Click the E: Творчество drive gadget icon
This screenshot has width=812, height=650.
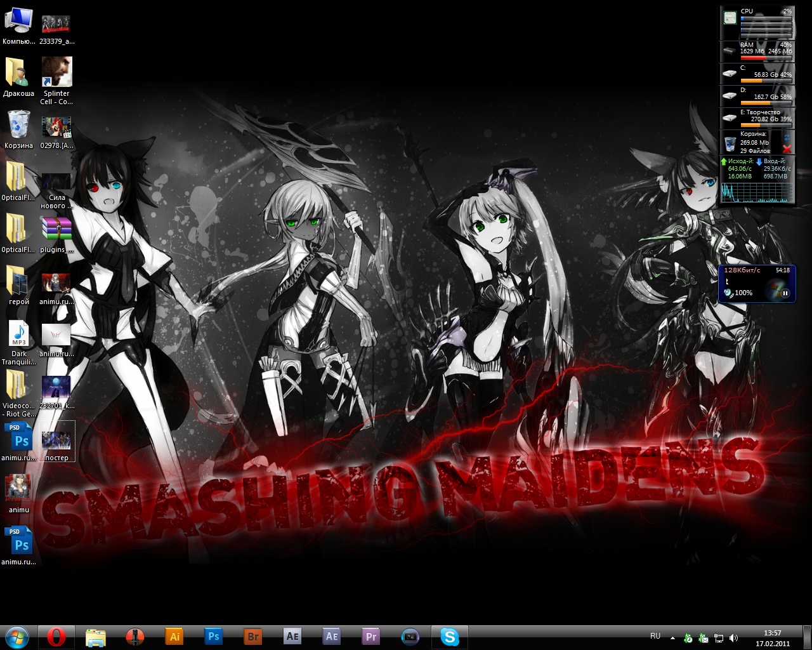(730, 118)
